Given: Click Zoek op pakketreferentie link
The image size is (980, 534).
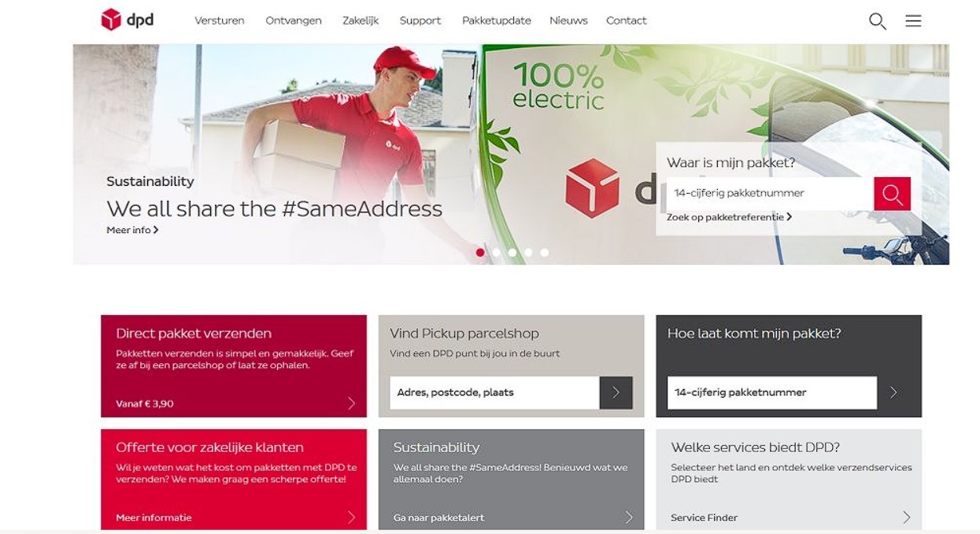Looking at the screenshot, I should tap(729, 217).
